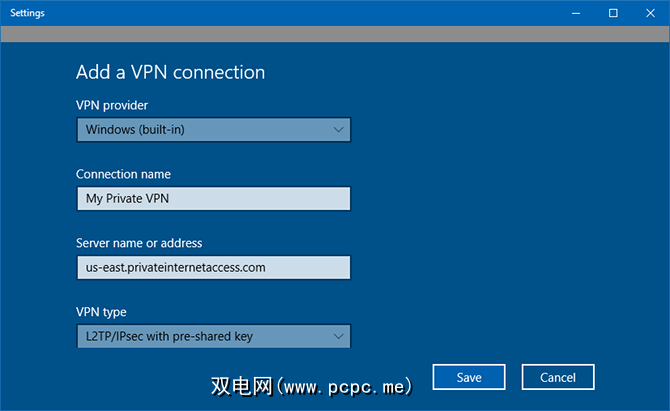The width and height of the screenshot is (670, 411).
Task: Maximize the Settings window
Action: pyautogui.click(x=613, y=13)
